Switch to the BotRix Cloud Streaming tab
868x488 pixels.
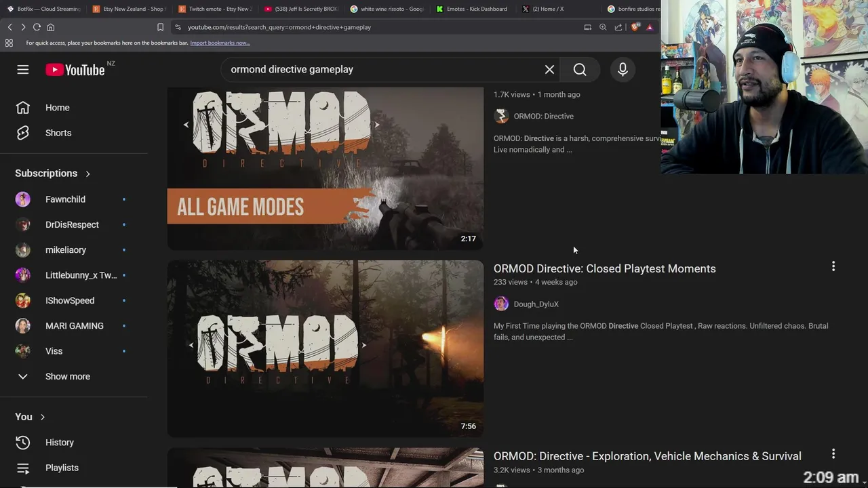(x=43, y=9)
